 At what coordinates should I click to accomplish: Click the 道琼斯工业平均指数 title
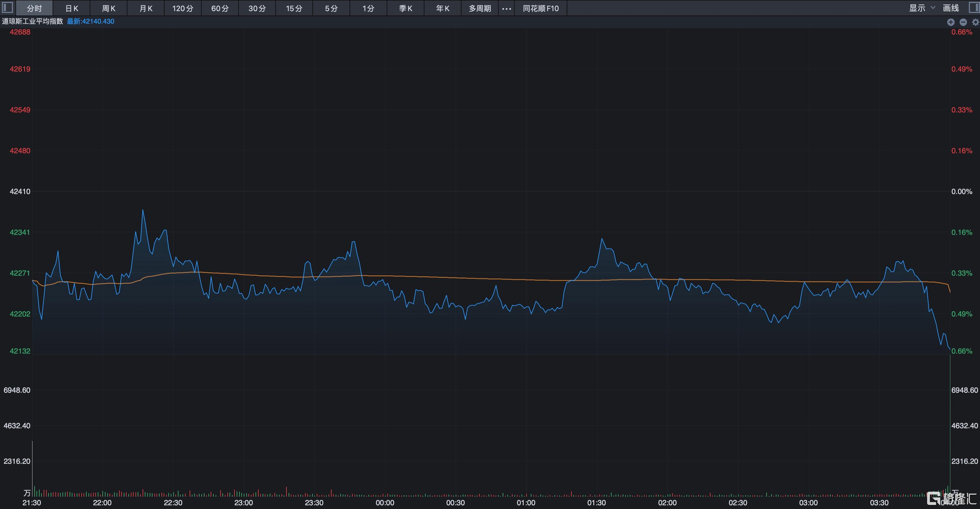32,21
